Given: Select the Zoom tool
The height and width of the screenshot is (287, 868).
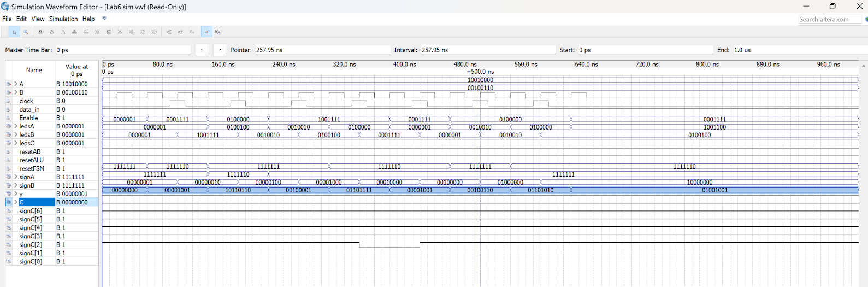Looking at the screenshot, I should pos(26,32).
